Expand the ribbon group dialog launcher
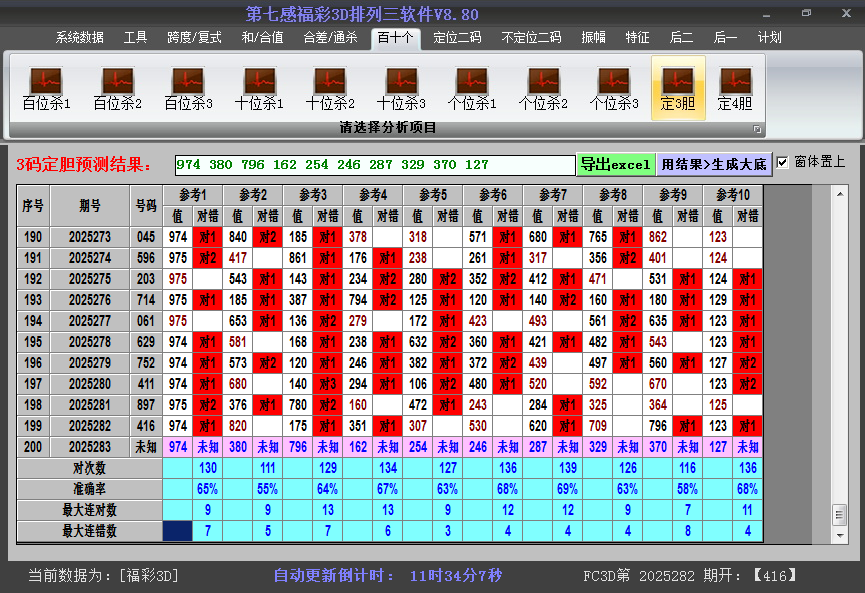Image resolution: width=865 pixels, height=593 pixels. (x=757, y=129)
